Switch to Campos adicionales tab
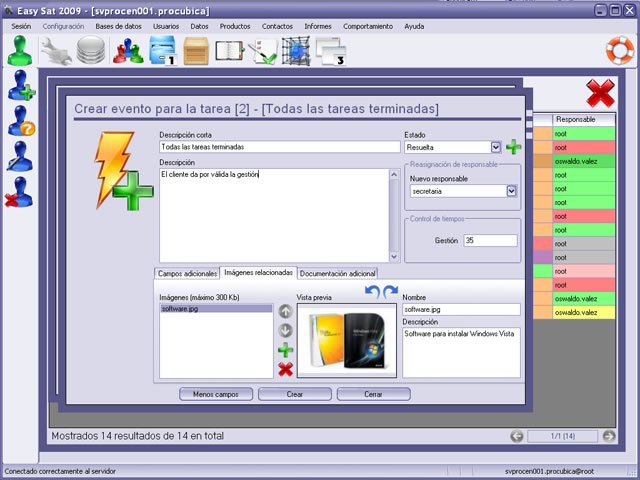640x480 pixels. coord(187,272)
